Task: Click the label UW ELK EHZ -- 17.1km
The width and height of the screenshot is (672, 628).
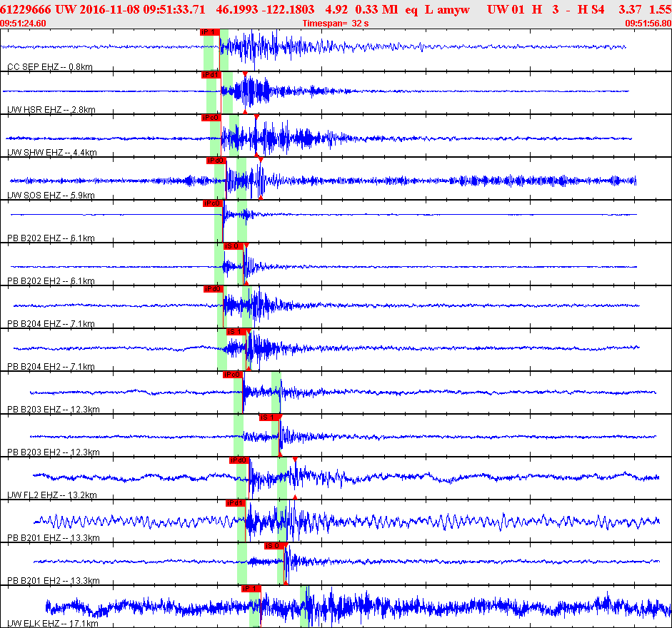Action: click(53, 624)
